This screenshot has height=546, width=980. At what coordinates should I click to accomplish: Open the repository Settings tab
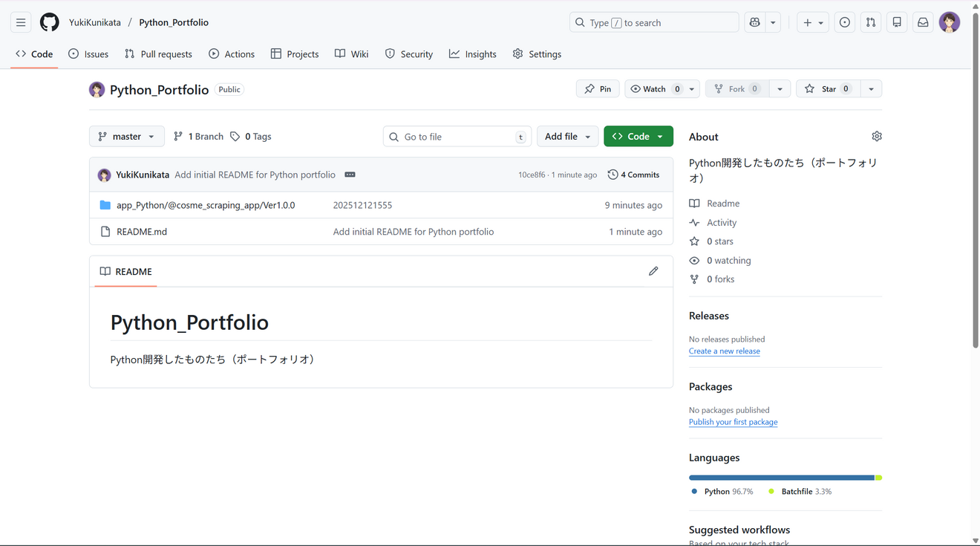coord(537,54)
